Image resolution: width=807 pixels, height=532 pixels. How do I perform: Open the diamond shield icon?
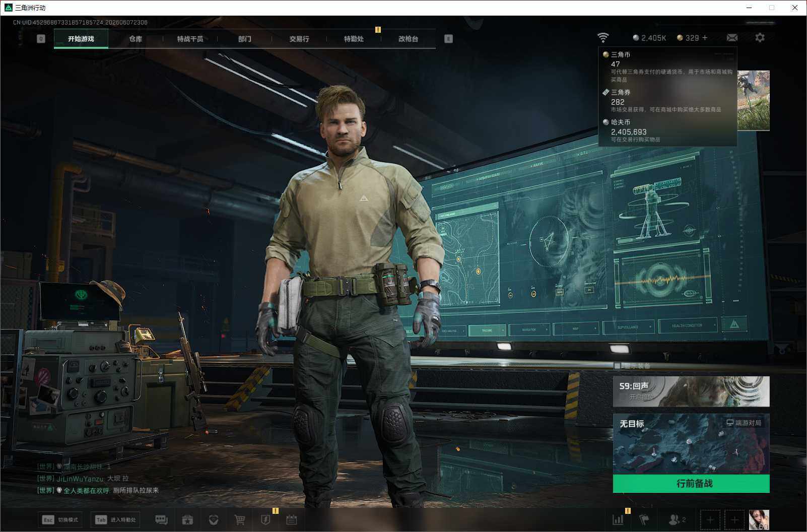[214, 519]
